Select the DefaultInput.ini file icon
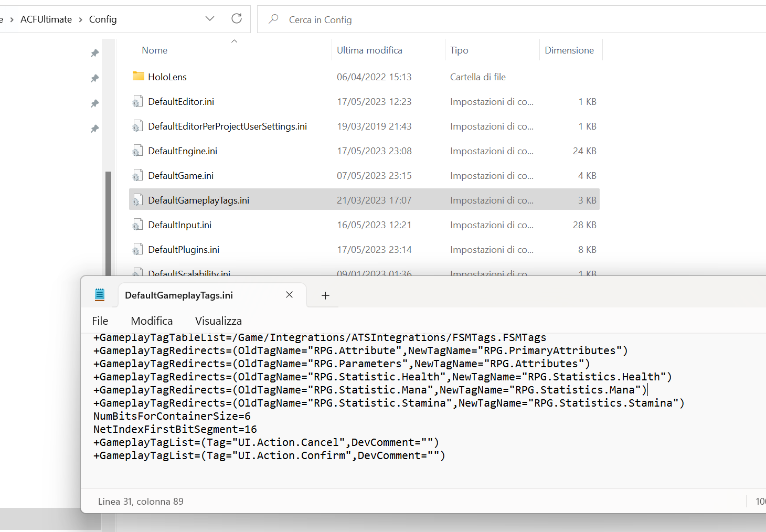 point(137,225)
